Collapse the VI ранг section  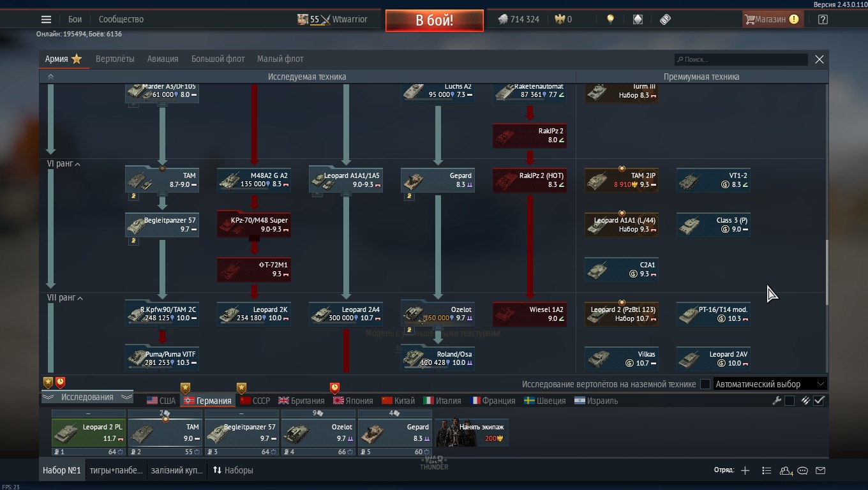pyautogui.click(x=64, y=164)
